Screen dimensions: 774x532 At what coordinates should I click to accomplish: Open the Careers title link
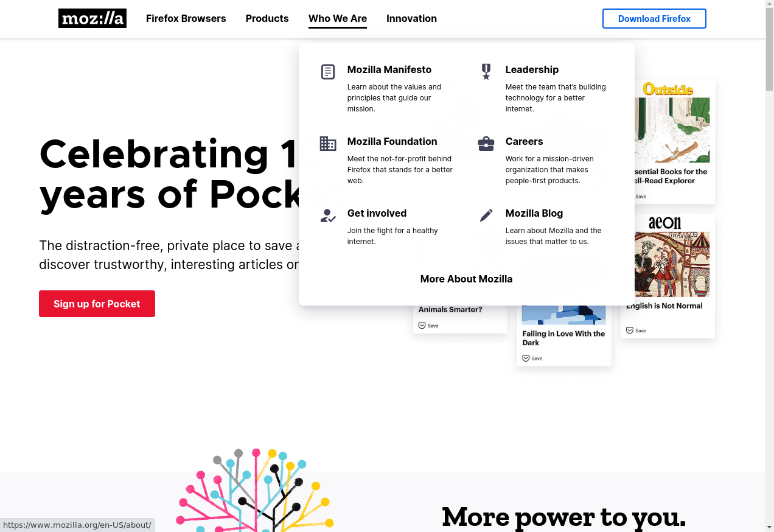pos(524,141)
